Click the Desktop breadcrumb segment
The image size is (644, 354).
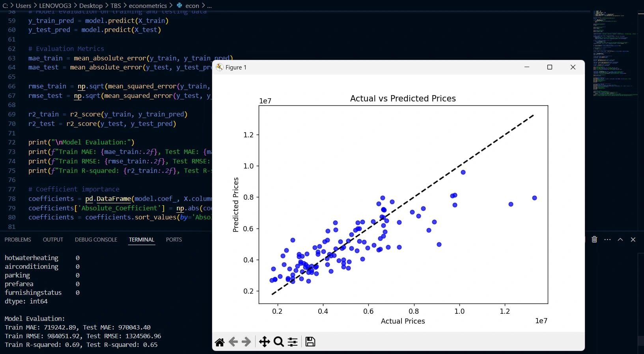pyautogui.click(x=91, y=6)
